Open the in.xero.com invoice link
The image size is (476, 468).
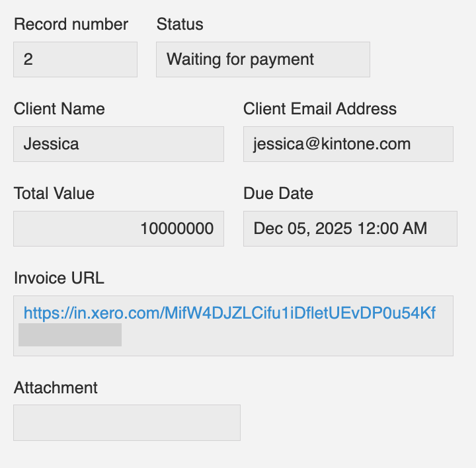(x=229, y=313)
